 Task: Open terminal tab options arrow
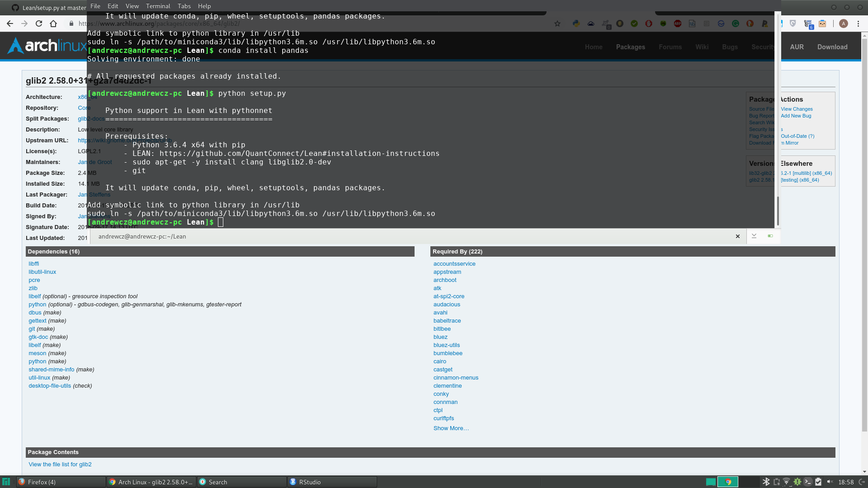(x=754, y=236)
